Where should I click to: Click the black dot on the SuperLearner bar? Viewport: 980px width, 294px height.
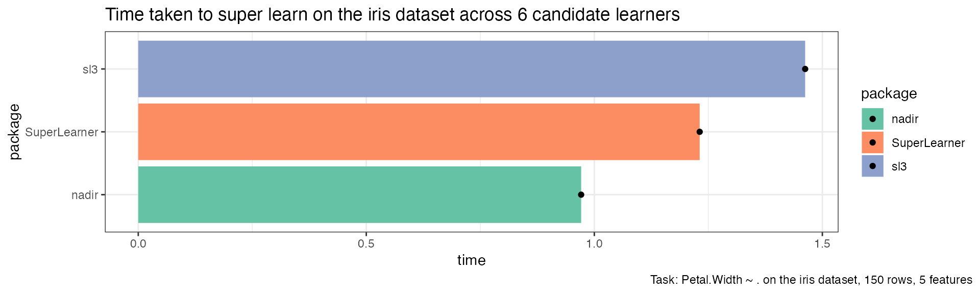pyautogui.click(x=700, y=132)
